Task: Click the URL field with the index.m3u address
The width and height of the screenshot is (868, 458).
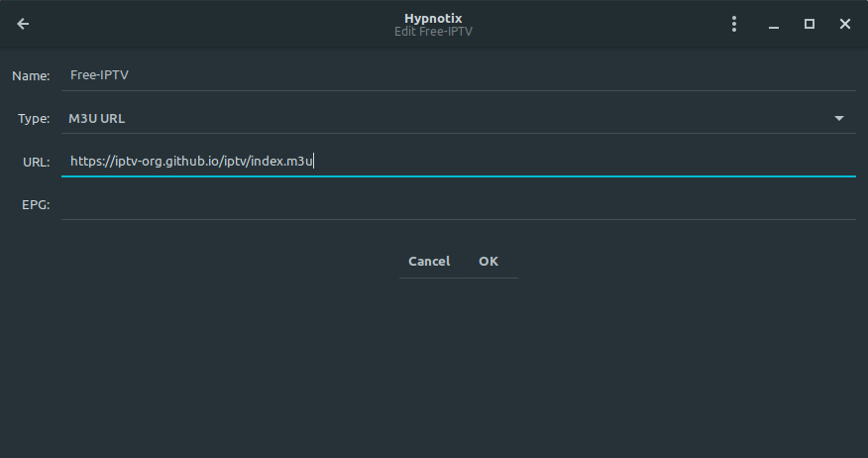Action: coord(459,162)
